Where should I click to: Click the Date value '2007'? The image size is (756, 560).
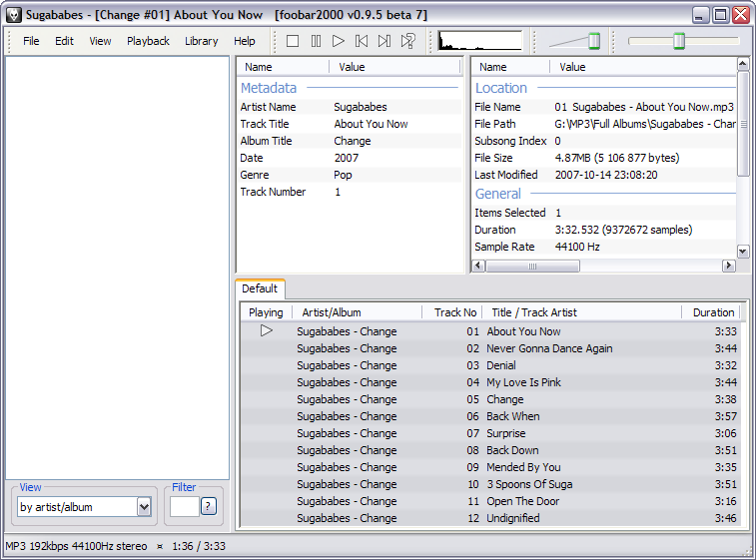click(347, 158)
